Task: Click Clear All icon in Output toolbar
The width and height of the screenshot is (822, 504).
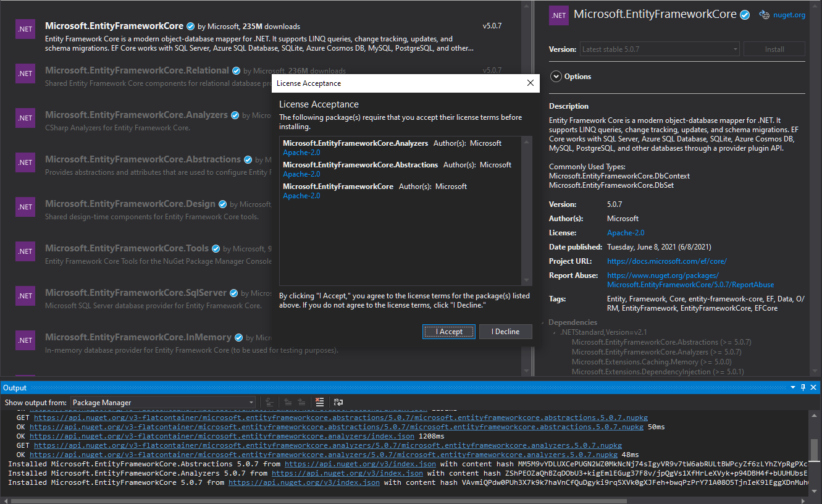Action: point(319,403)
